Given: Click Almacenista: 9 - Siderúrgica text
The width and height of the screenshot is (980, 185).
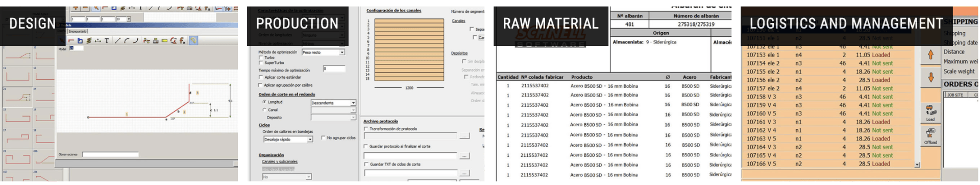Looking at the screenshot, I should [645, 42].
